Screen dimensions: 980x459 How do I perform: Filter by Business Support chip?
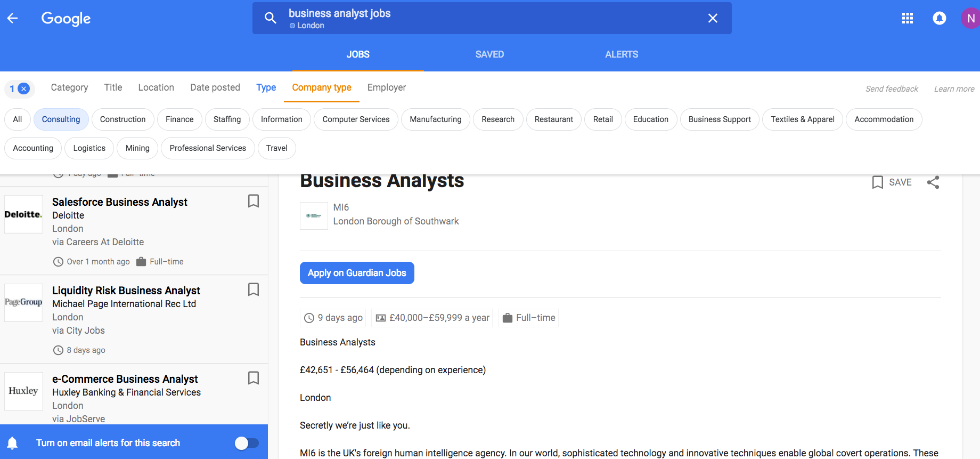(x=720, y=119)
